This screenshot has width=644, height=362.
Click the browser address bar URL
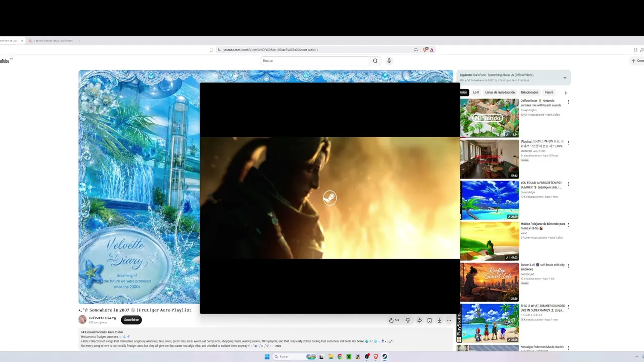(x=271, y=50)
